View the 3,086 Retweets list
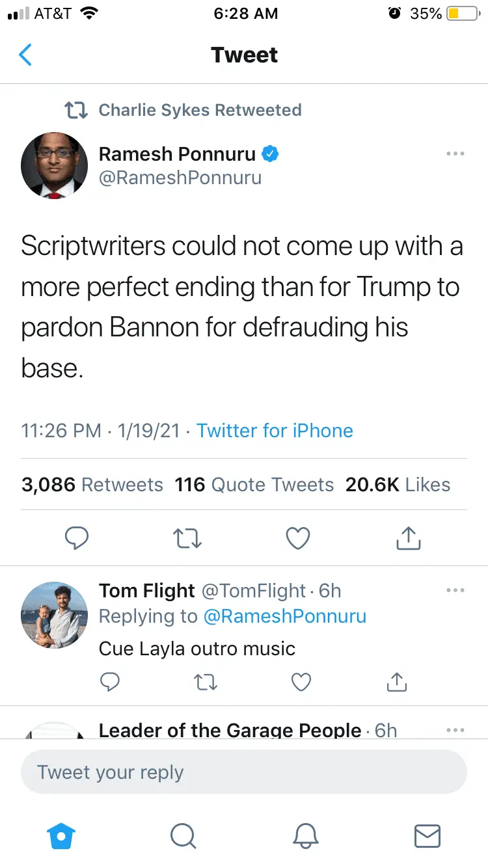Image resolution: width=488 pixels, height=868 pixels. point(92,485)
